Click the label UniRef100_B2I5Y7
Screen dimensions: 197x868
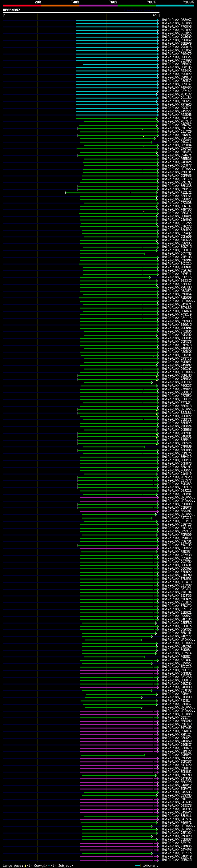[x=177, y=481]
